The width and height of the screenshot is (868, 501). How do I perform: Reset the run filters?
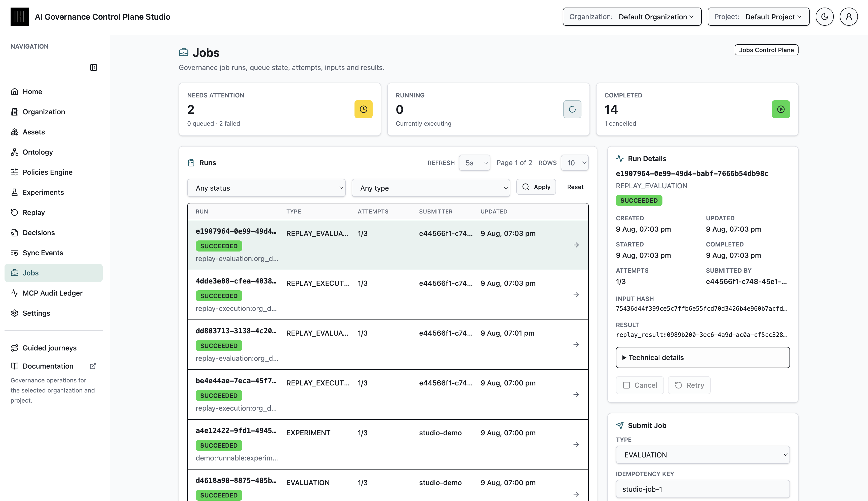click(x=575, y=187)
